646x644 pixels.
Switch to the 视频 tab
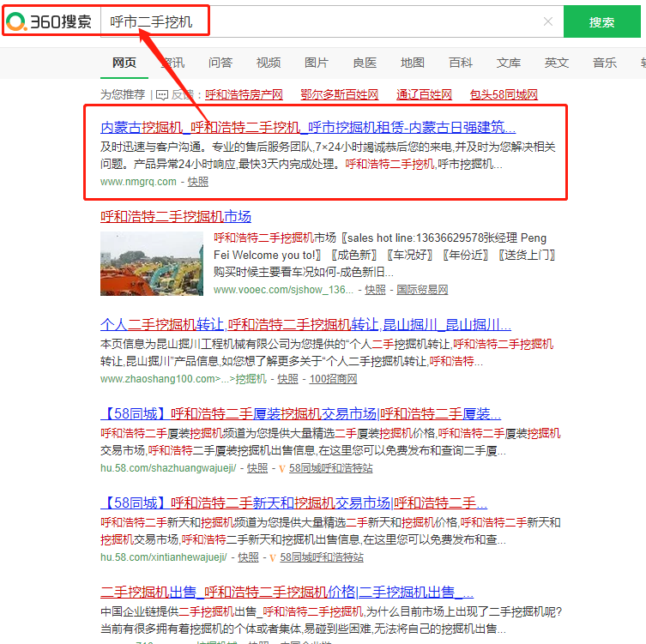click(269, 63)
